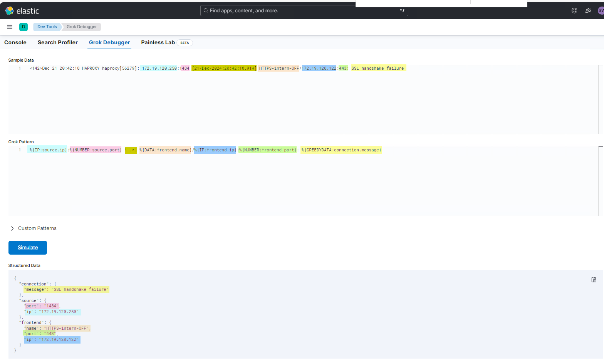The height and width of the screenshot is (364, 604).
Task: Click the '"connection": {' key line
Action: [37, 284]
